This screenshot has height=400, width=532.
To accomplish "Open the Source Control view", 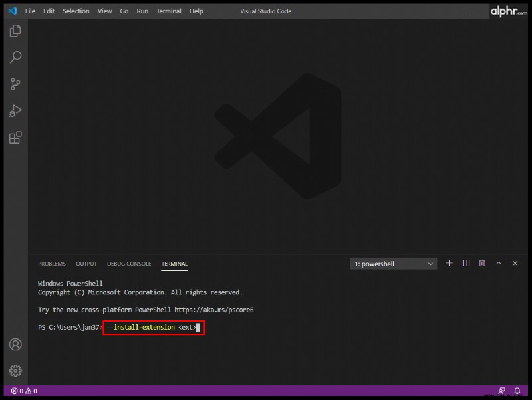I will (15, 84).
